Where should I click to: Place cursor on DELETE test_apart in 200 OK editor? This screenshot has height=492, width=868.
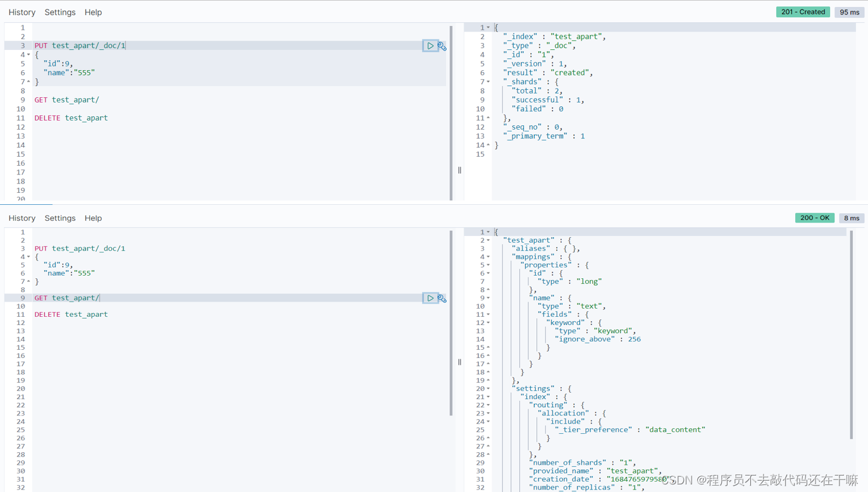(71, 314)
